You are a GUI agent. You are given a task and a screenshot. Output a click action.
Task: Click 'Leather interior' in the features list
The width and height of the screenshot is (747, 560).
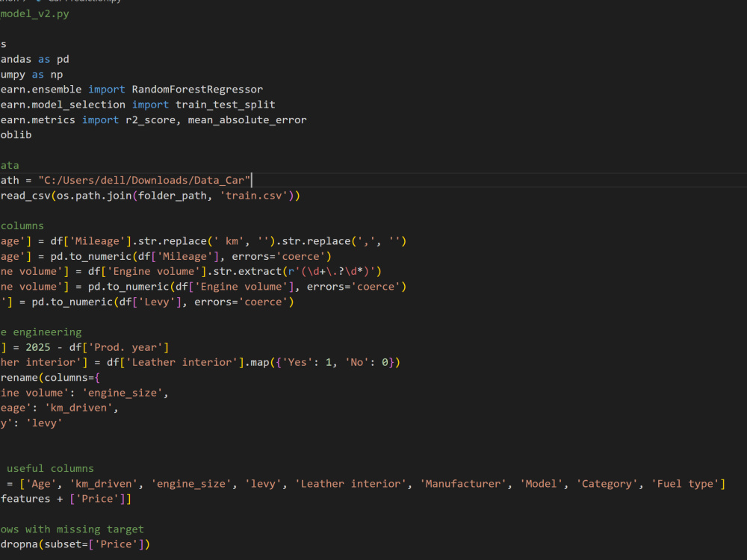[350, 484]
